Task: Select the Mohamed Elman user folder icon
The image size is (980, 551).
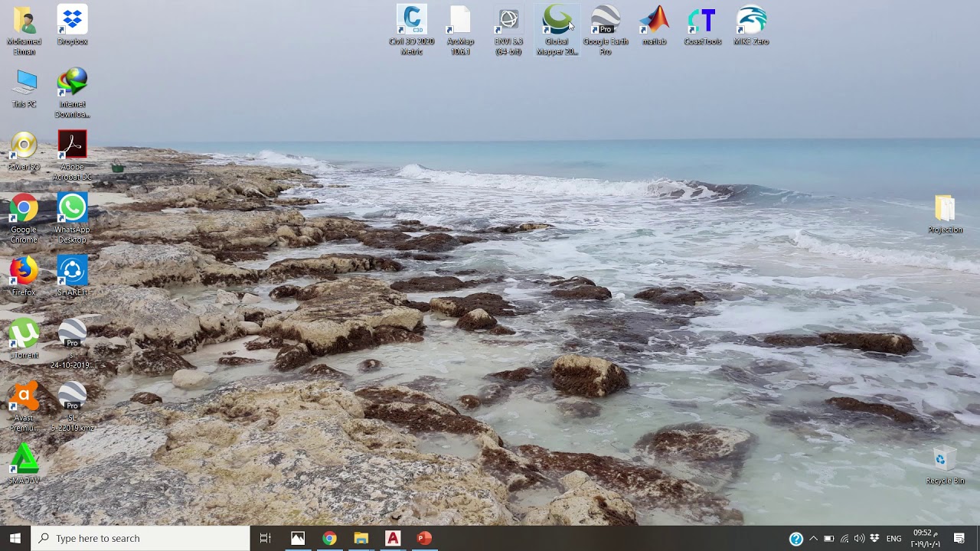Action: 24,31
